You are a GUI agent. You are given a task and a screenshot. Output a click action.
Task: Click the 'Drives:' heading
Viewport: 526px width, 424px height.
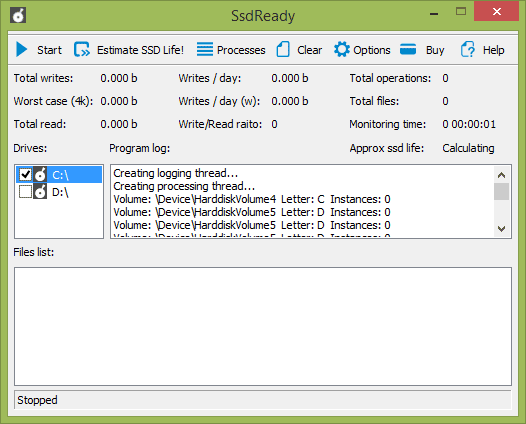click(x=30, y=148)
